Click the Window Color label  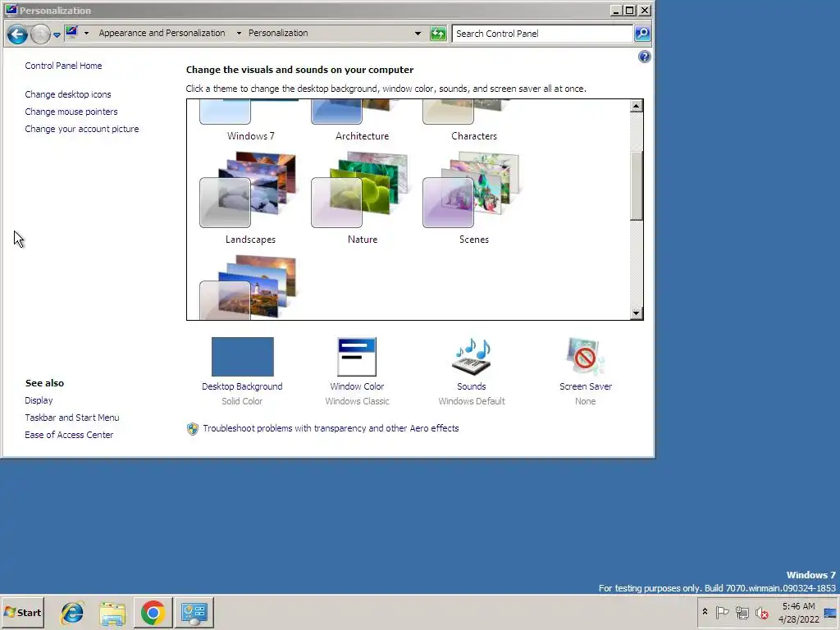pyautogui.click(x=357, y=386)
